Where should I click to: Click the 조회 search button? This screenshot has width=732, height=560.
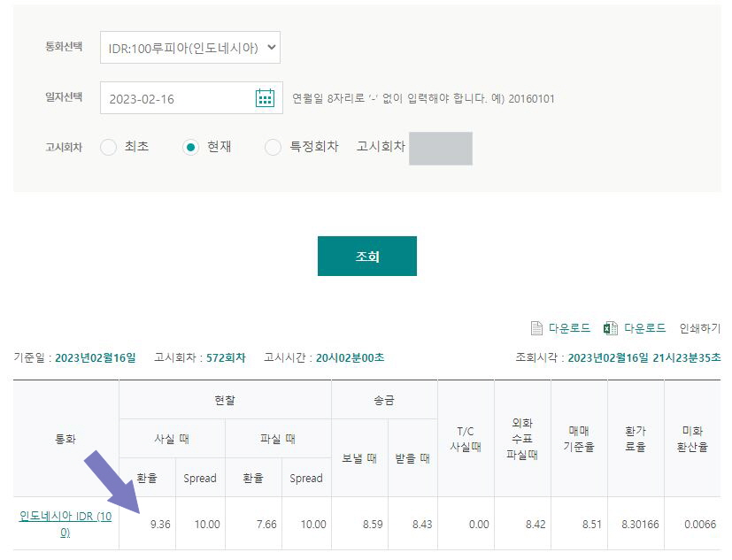pos(367,256)
